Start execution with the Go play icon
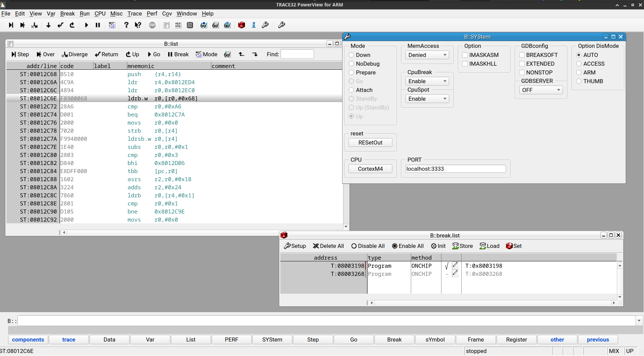Viewport: 644px width, 356px height. 86,25
